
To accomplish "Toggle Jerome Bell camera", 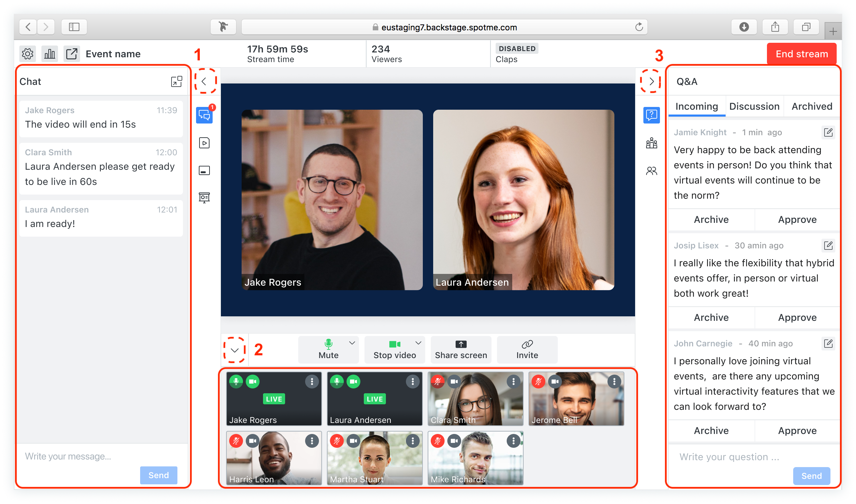I will point(555,382).
